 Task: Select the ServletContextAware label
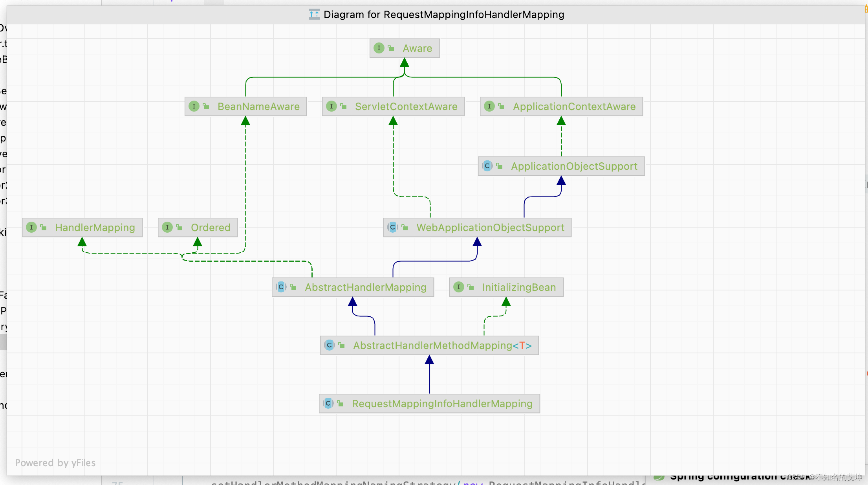[x=406, y=107]
